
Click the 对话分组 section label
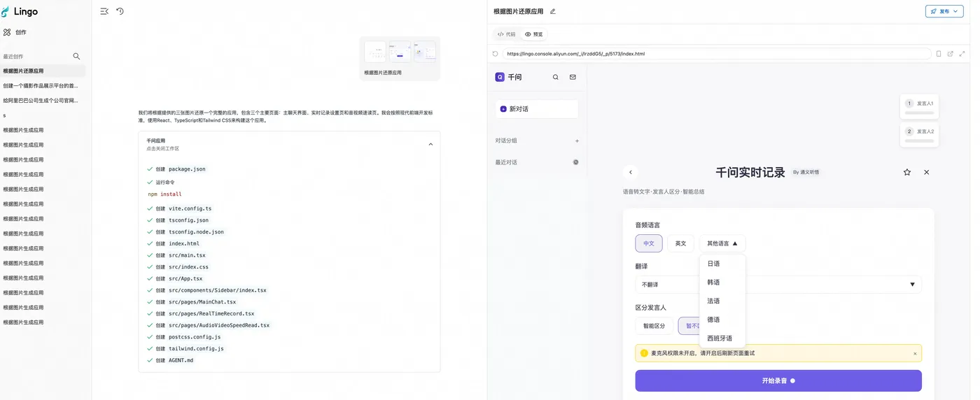pos(506,141)
